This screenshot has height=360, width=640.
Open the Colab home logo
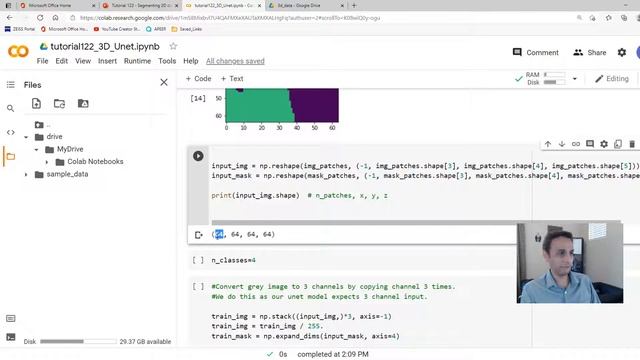tap(18, 51)
